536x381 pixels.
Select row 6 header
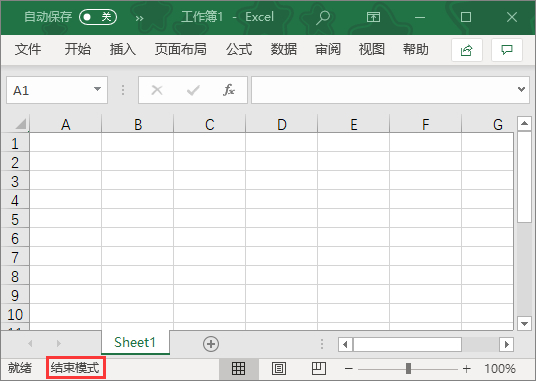pos(15,238)
